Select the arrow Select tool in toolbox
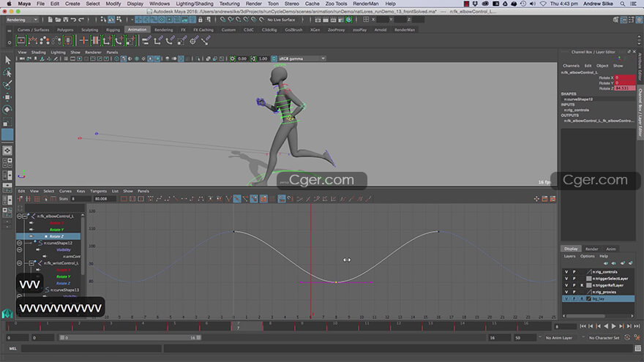 [x=7, y=60]
